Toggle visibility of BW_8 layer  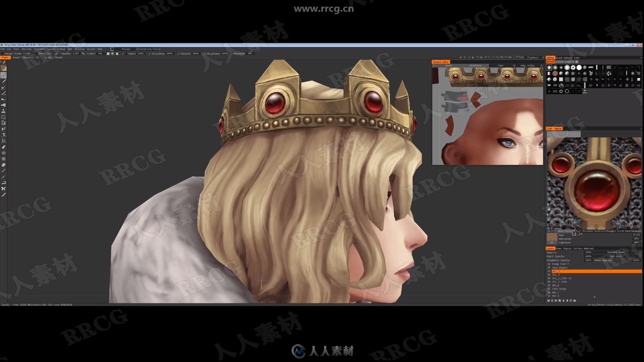tap(549, 285)
